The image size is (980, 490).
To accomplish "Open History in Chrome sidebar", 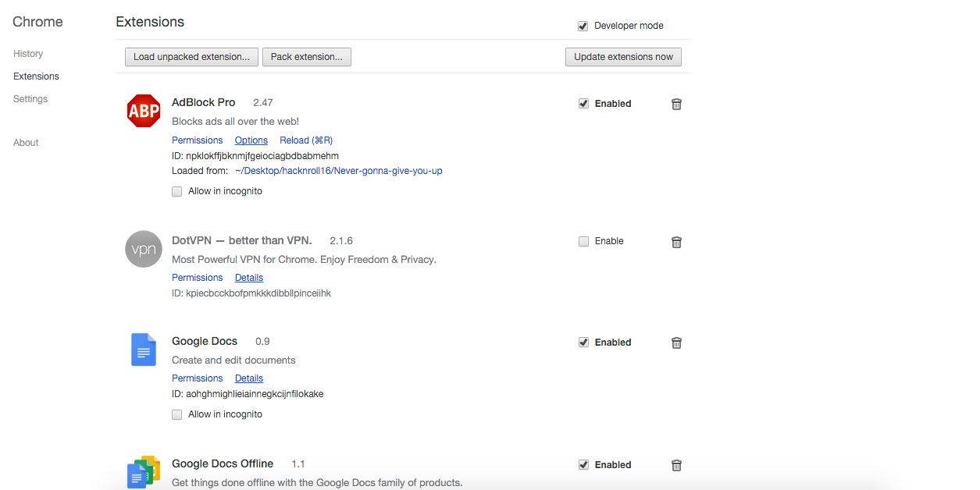I will click(x=28, y=54).
